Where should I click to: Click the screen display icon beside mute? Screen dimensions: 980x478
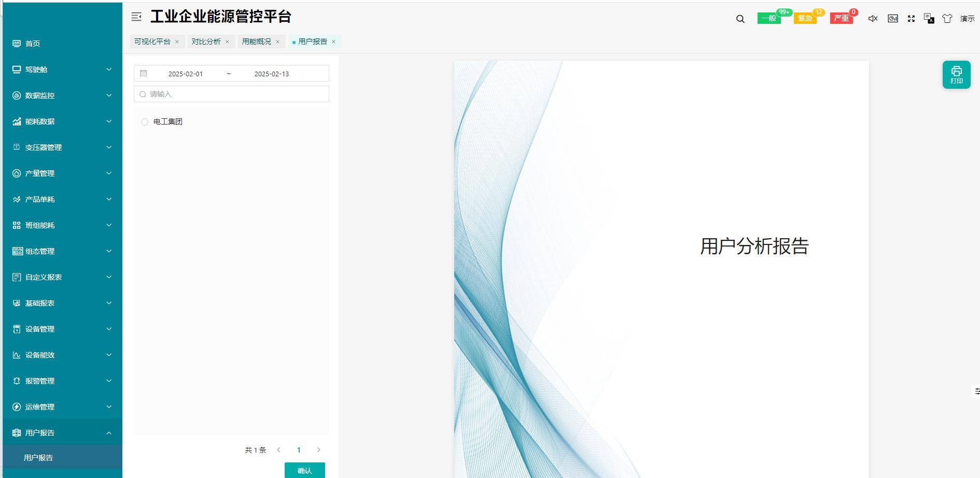pos(893,18)
